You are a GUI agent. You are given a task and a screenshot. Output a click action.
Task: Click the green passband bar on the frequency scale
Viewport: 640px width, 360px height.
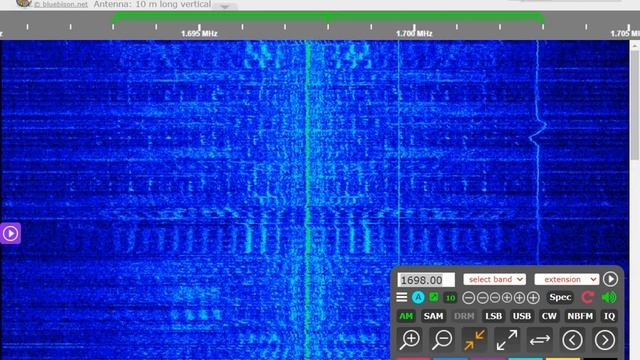[328, 16]
